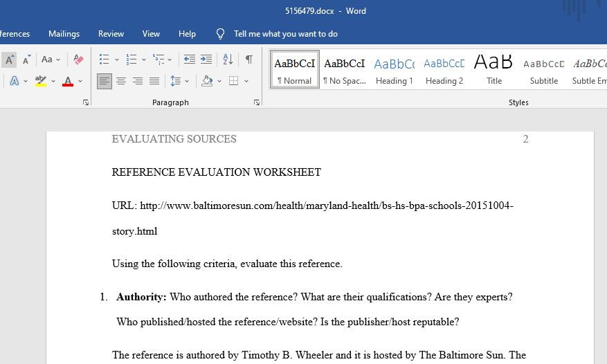Apply Text Effects with the outlined A icon

coord(15,81)
